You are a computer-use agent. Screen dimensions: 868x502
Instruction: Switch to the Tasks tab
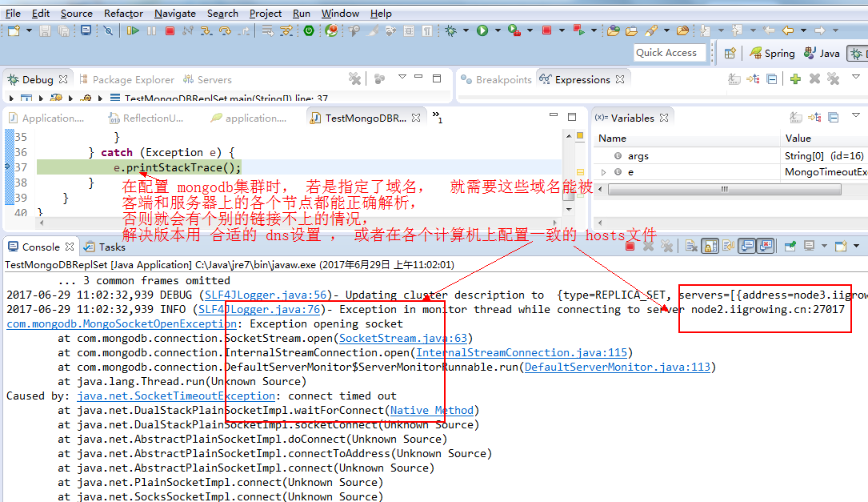pos(105,247)
